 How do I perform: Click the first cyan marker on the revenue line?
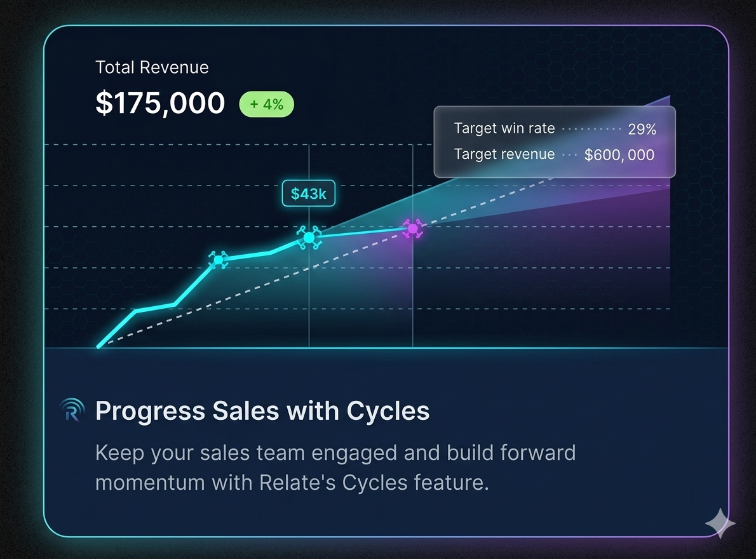(218, 259)
